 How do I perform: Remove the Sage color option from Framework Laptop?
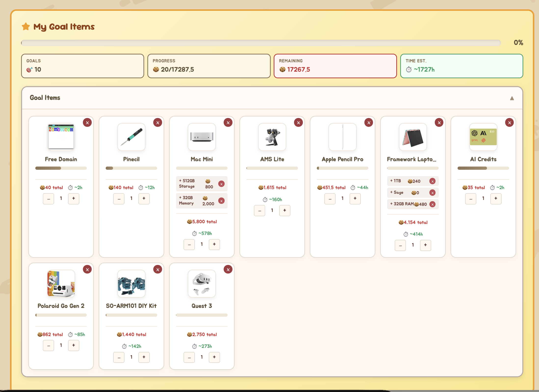433,193
